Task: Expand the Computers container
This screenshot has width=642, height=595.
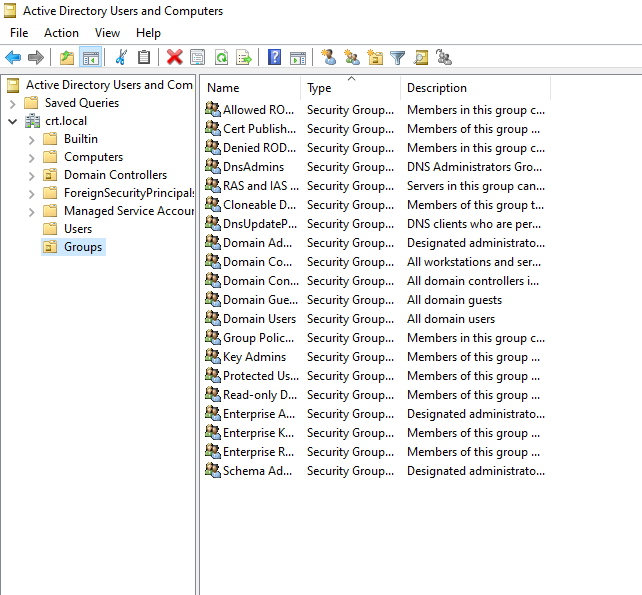Action: (x=32, y=158)
